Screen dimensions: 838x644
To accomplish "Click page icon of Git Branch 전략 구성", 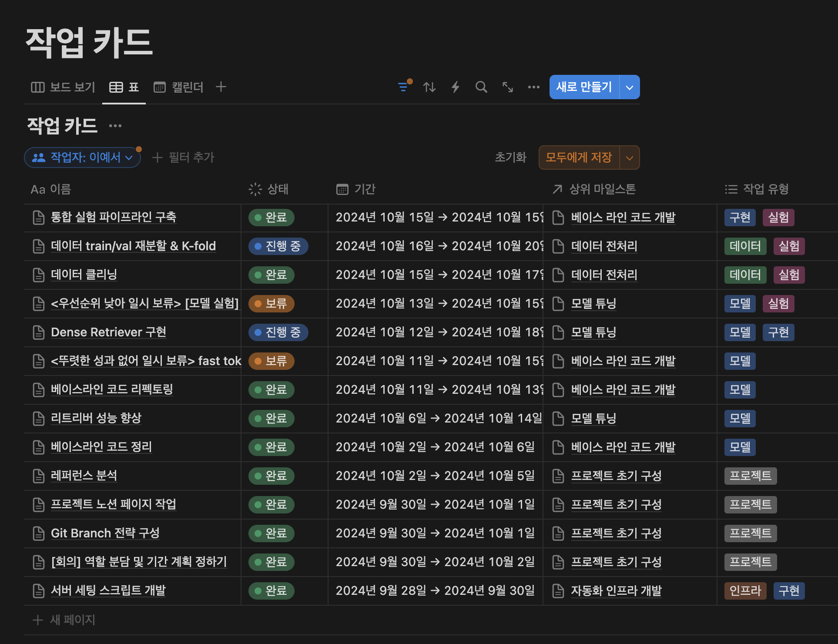I will click(x=39, y=533).
